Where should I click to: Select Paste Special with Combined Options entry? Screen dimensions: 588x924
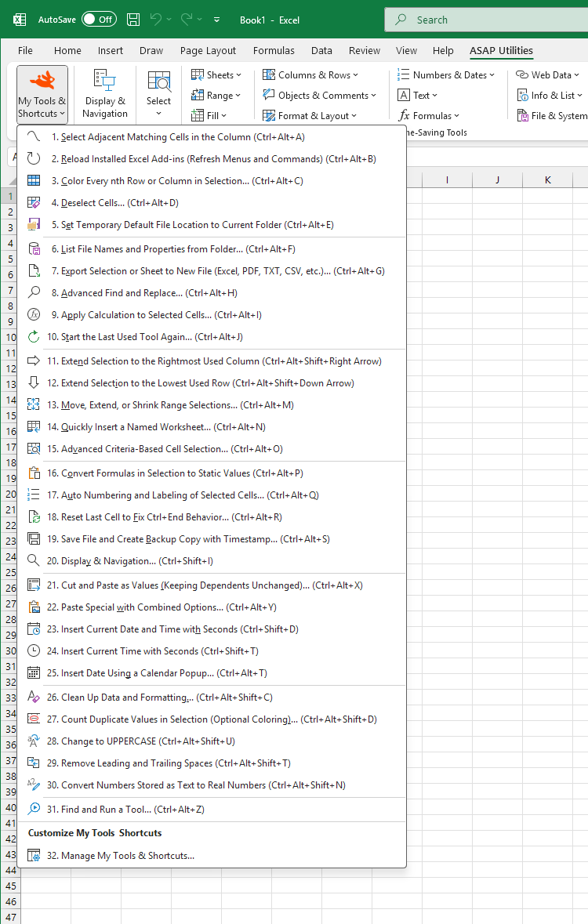211,607
